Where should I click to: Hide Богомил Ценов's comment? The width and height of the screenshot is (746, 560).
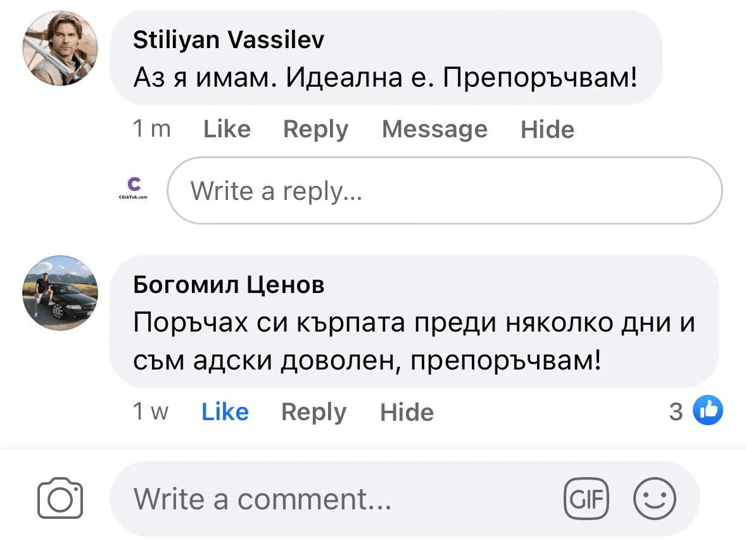click(x=406, y=411)
